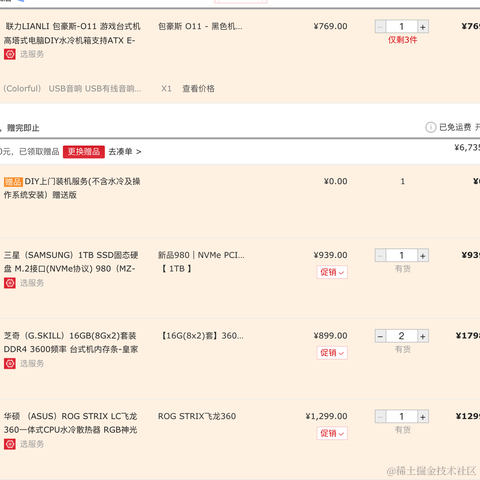This screenshot has height=480, width=480.
Task: Click the quantity field of the LIANLI case
Action: point(402,27)
